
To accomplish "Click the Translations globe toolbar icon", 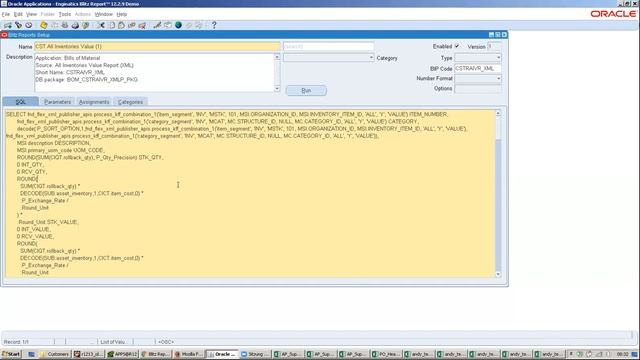I will click(x=178, y=25).
